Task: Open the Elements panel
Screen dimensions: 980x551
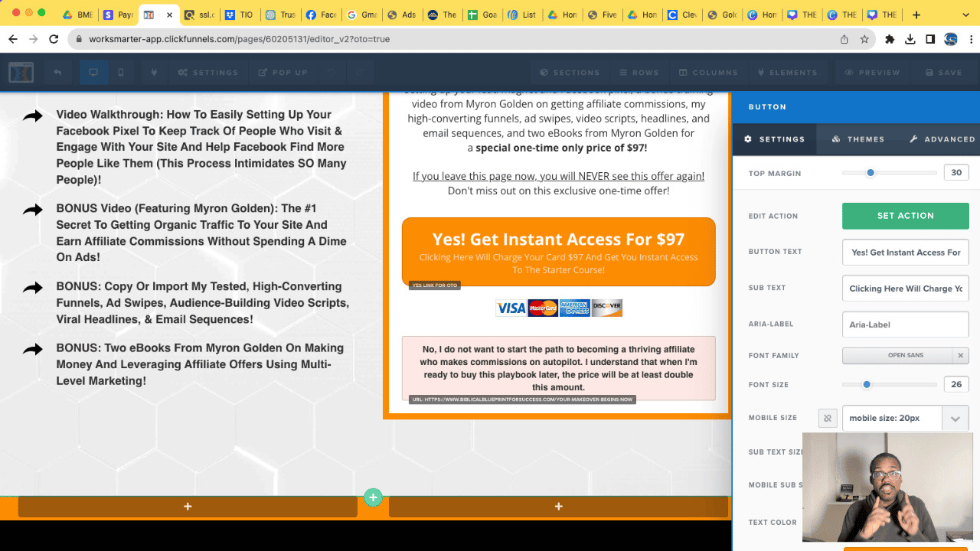Action: pyautogui.click(x=787, y=73)
